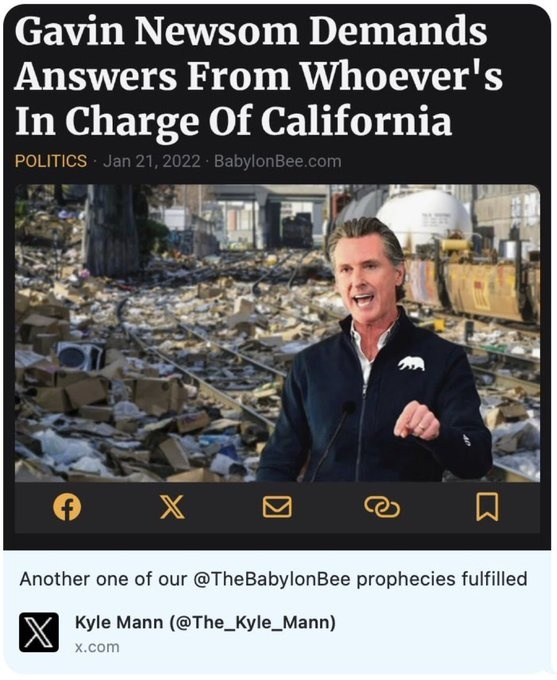Bookmark the article with the bookmark icon

point(487,507)
